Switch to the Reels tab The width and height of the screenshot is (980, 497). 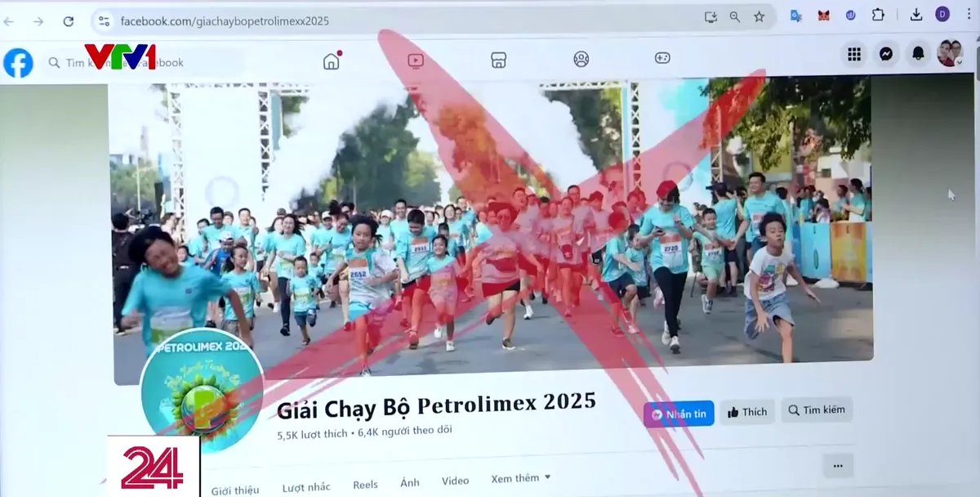pos(365,485)
